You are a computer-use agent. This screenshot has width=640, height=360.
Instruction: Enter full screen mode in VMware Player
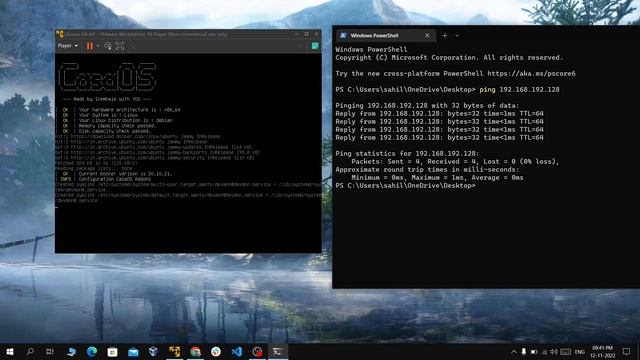(120, 46)
